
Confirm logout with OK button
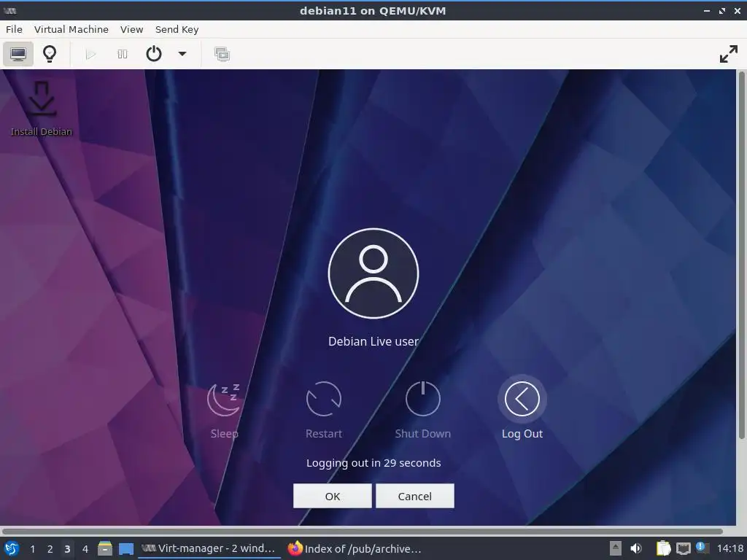tap(333, 496)
